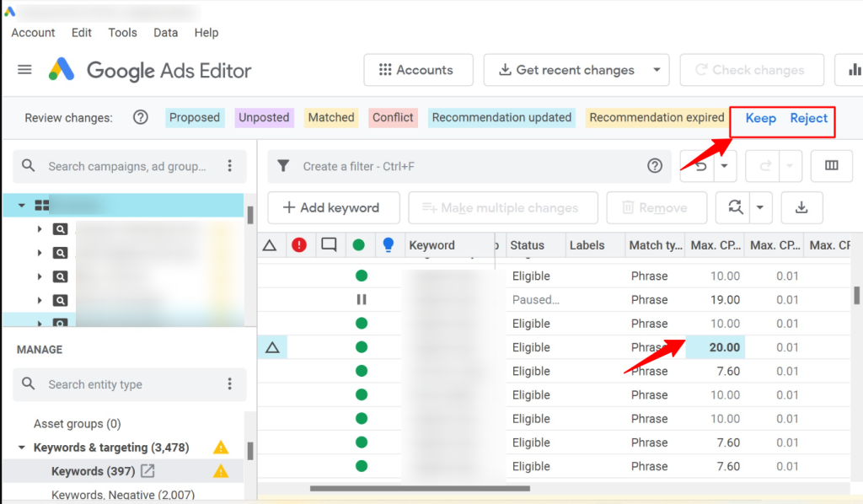Open the Data menu
This screenshot has height=504, width=863.
[x=165, y=32]
